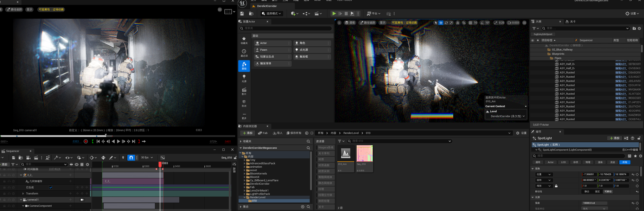Open the quick add-content toolbar menu
The width and height of the screenshot is (644, 211).
295,14
